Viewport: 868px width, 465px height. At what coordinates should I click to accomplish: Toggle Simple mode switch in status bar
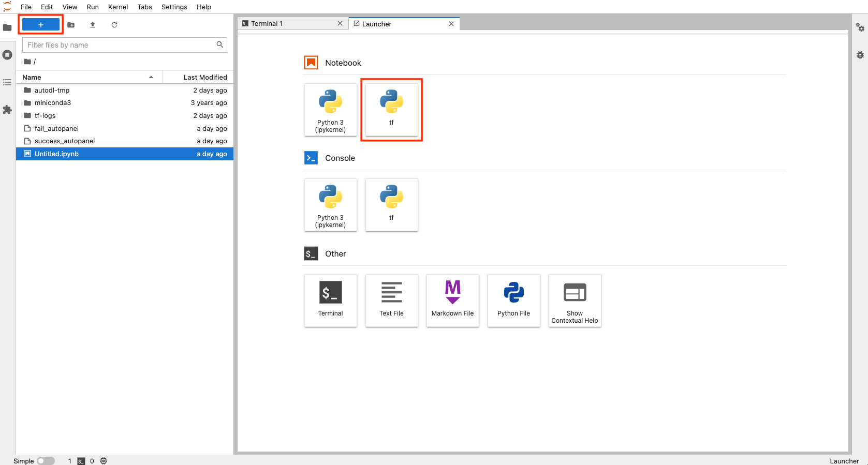click(46, 461)
